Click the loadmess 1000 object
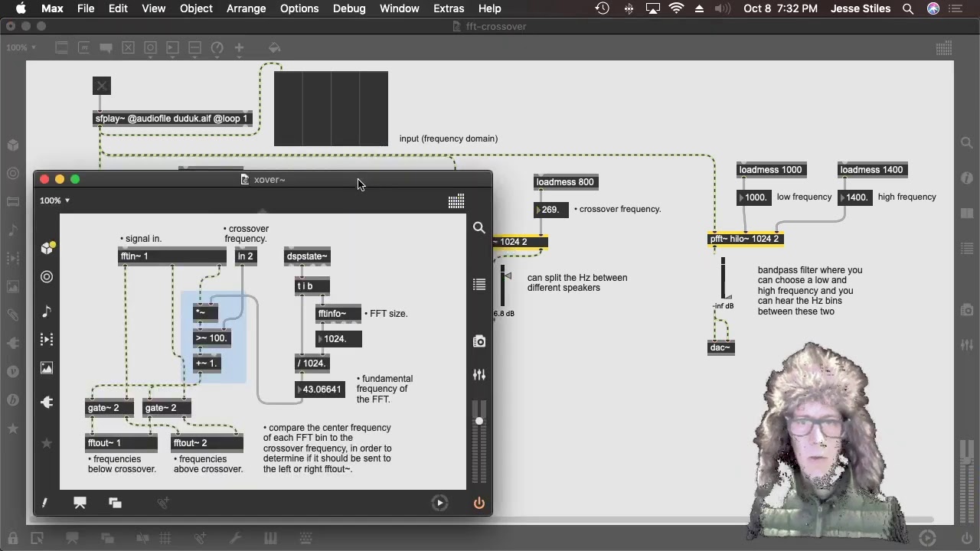 771,170
